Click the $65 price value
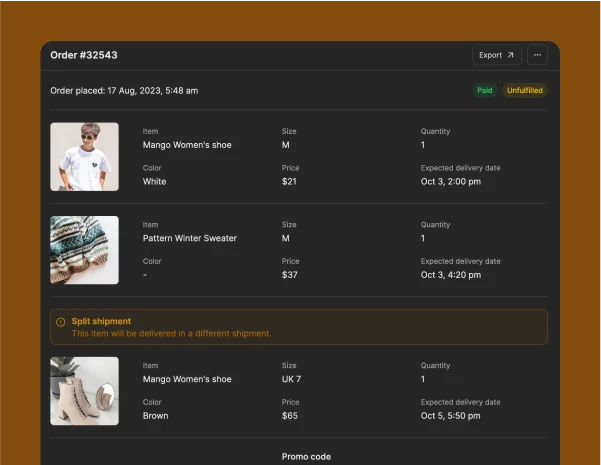 289,416
